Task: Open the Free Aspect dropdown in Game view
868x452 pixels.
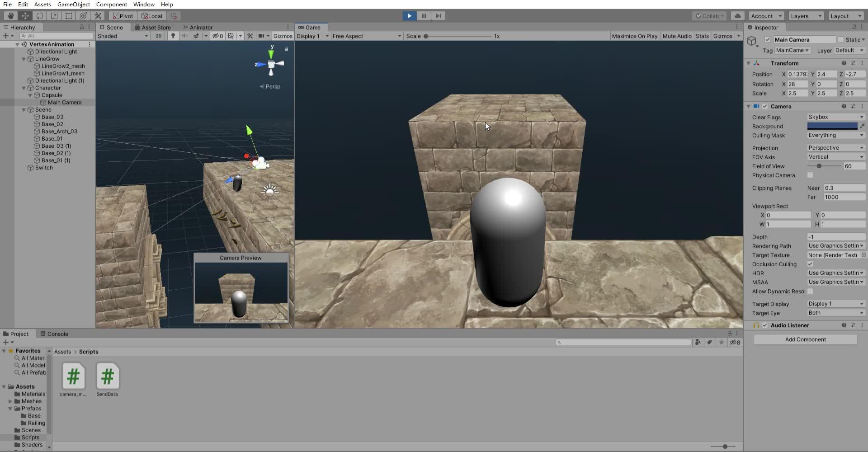Action: (366, 36)
